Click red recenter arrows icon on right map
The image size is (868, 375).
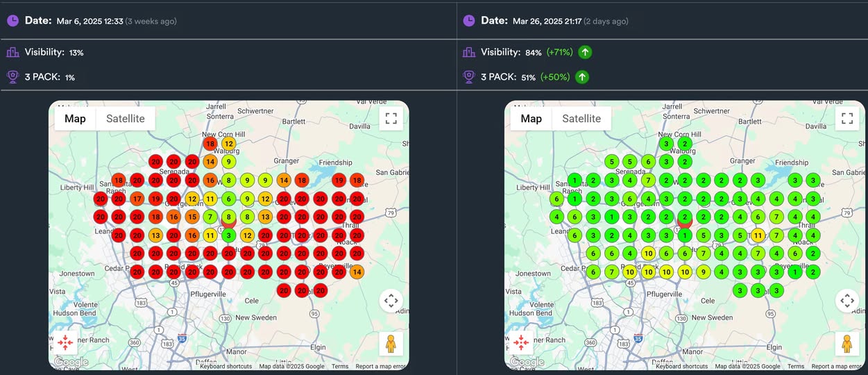click(522, 342)
